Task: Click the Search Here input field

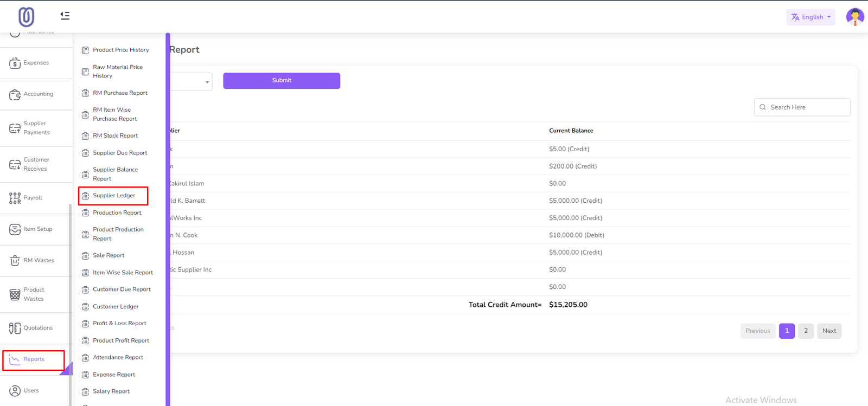Action: click(806, 107)
